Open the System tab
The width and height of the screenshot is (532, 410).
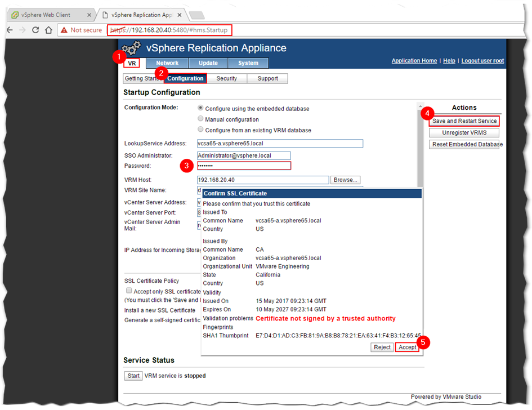(x=248, y=63)
